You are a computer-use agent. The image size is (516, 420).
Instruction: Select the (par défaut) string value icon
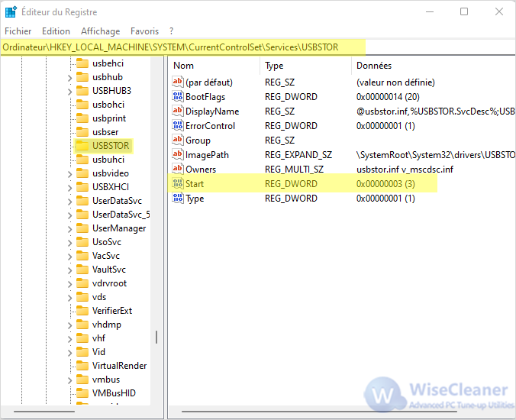[x=178, y=82]
